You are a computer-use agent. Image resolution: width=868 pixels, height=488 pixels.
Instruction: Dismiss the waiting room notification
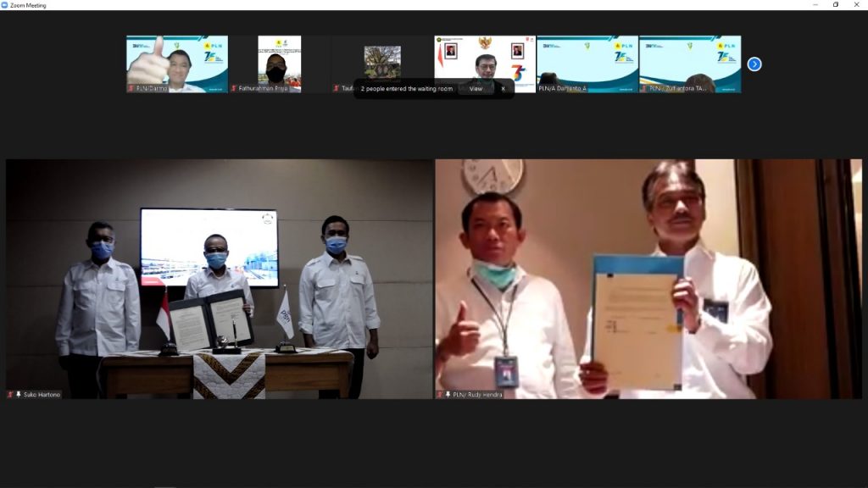503,88
